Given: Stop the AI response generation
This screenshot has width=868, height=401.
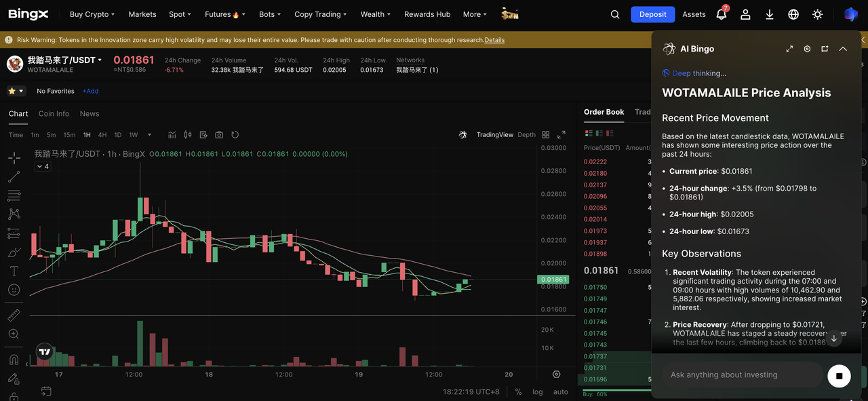Looking at the screenshot, I should 839,376.
